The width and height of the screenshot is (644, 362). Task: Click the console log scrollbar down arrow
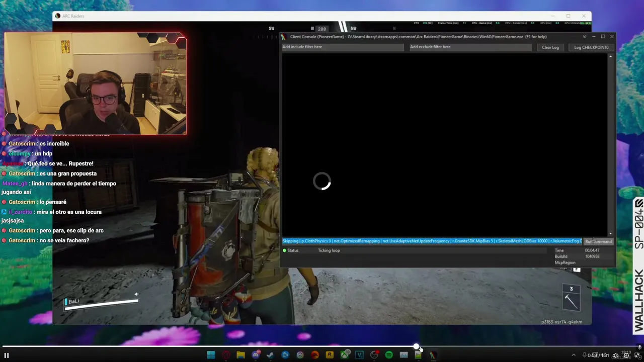tap(611, 234)
